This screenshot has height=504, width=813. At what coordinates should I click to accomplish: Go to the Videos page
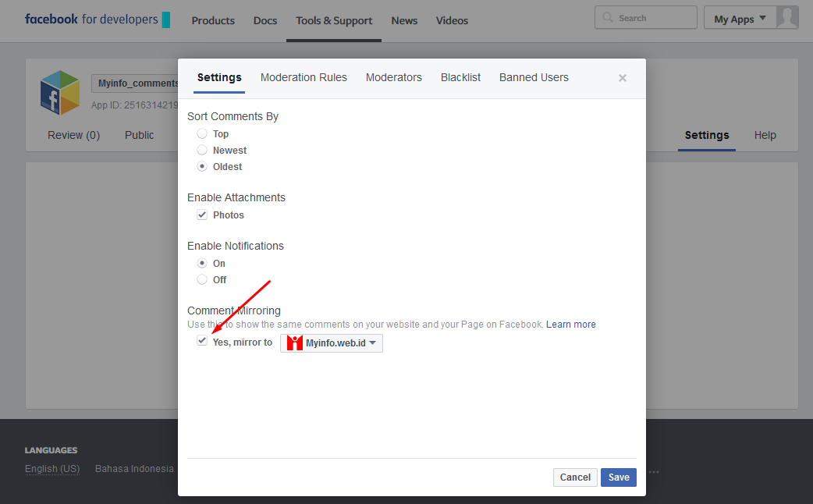click(452, 21)
